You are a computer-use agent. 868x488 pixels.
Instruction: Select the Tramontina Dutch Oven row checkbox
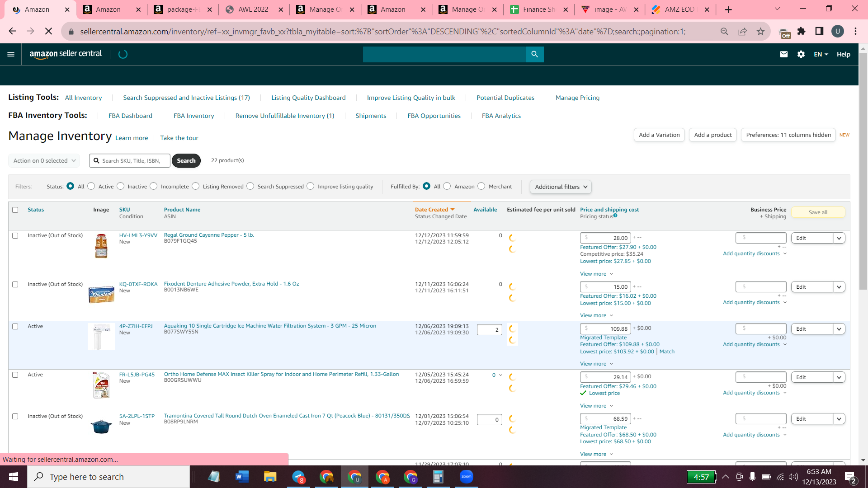pos(15,416)
